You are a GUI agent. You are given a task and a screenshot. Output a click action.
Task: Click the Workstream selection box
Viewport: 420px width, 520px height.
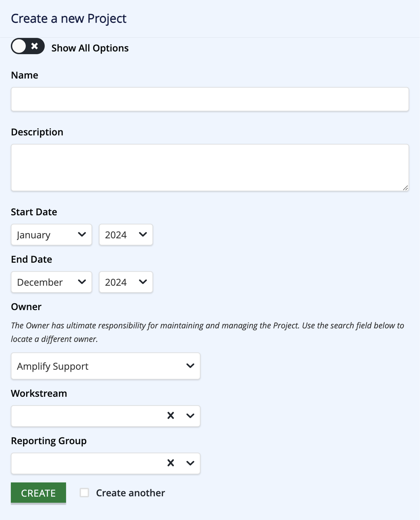(x=85, y=416)
